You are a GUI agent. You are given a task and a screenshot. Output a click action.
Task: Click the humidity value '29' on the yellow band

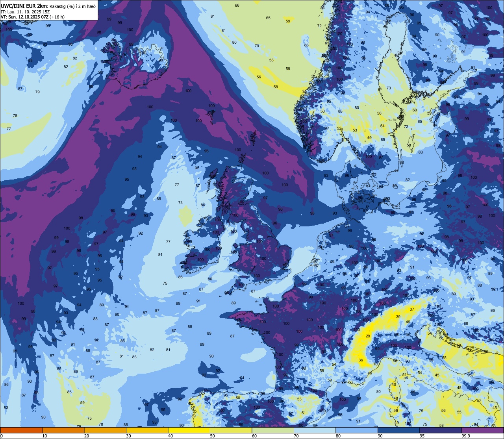pos(368,336)
